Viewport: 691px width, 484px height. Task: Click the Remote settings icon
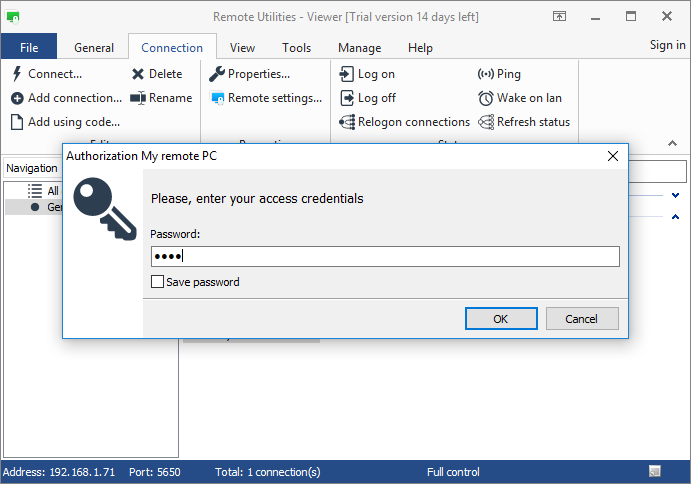(217, 98)
